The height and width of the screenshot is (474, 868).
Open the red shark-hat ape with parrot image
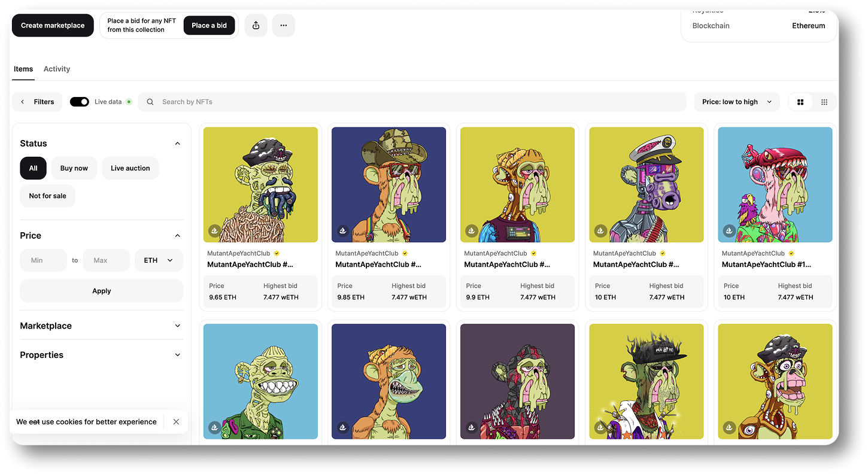(x=775, y=184)
